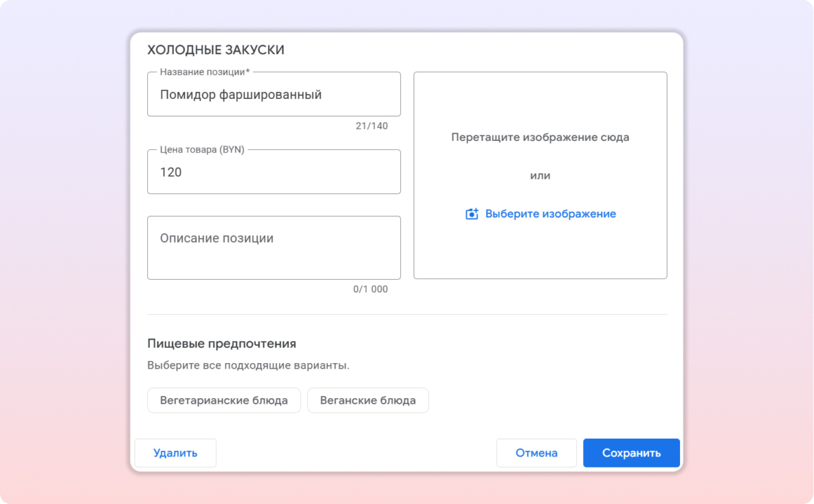This screenshot has width=814, height=504.
Task: Toggle the Веганские блюда chip
Action: 368,400
